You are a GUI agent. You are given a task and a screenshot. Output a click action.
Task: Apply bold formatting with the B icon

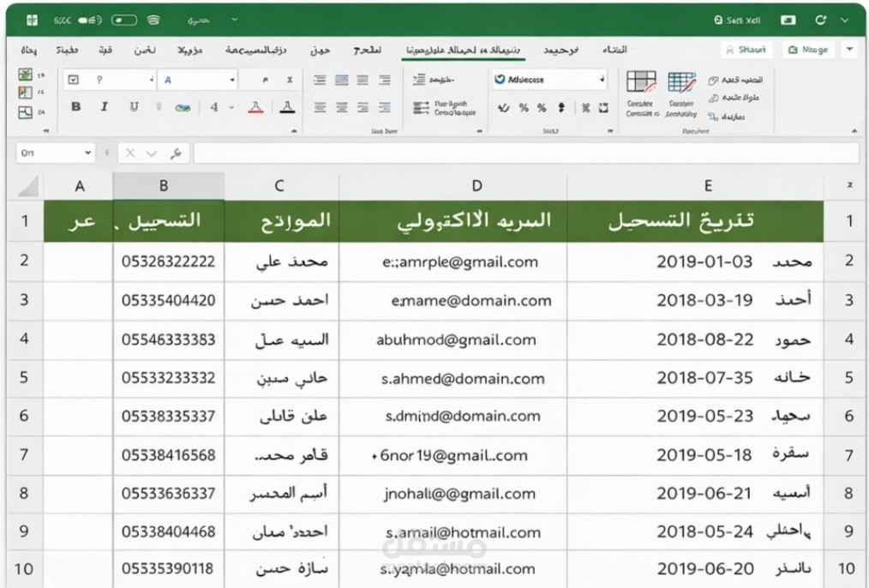pos(75,107)
